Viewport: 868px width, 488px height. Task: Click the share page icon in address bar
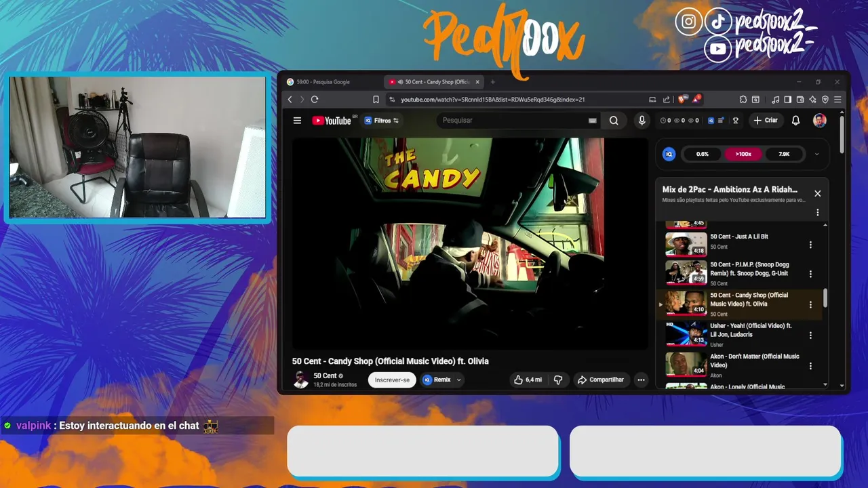pyautogui.click(x=667, y=100)
